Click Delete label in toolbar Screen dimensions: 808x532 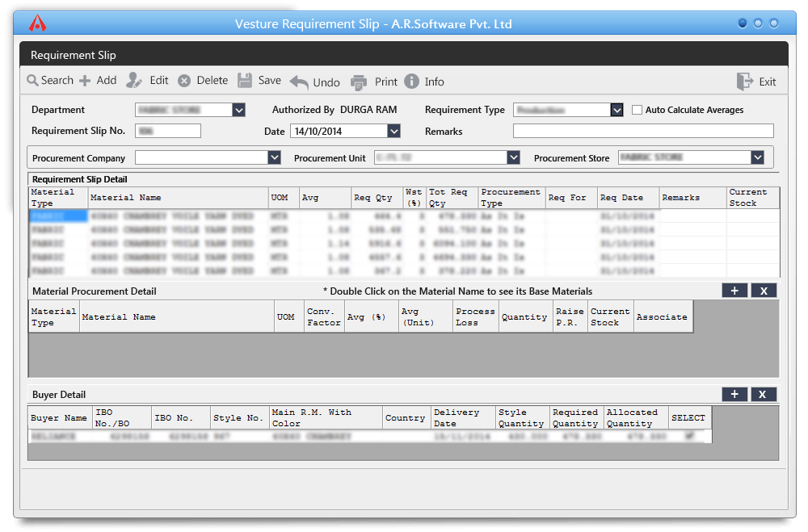[213, 81]
